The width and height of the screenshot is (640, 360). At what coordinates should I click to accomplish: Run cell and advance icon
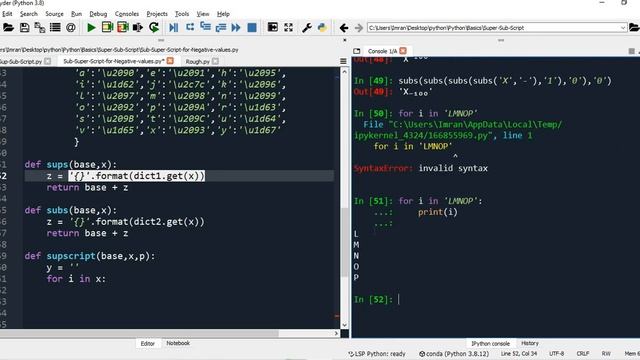[x=123, y=27]
